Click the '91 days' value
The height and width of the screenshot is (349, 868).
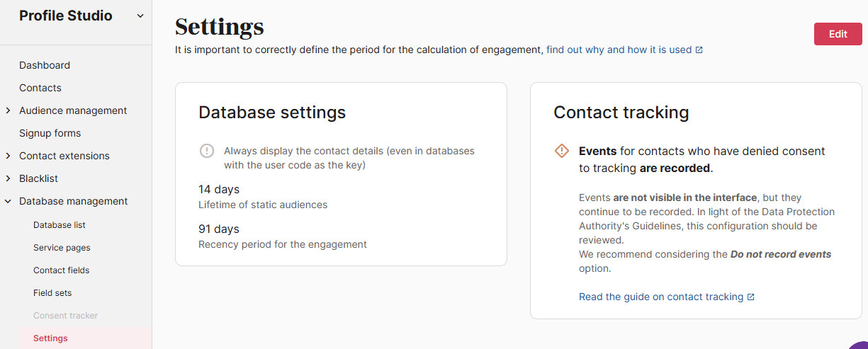(x=219, y=229)
